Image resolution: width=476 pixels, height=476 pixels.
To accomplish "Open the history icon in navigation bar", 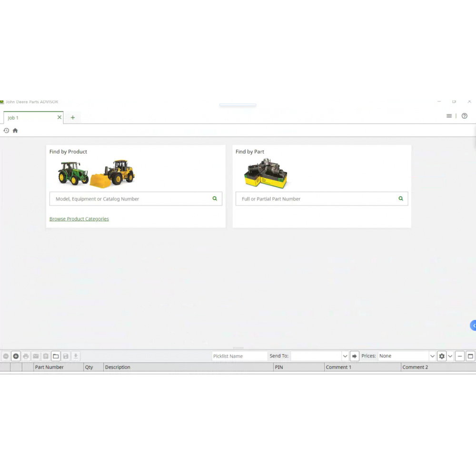I will (6, 130).
